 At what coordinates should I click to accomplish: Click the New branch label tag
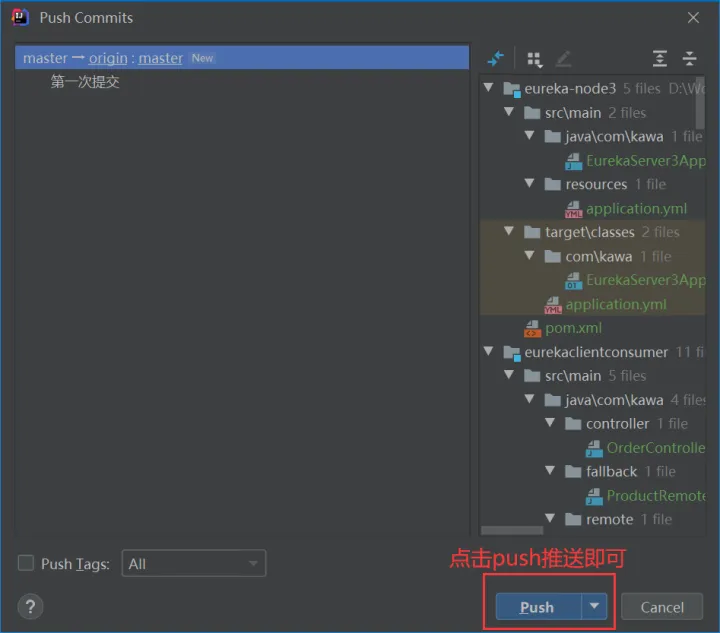click(202, 58)
